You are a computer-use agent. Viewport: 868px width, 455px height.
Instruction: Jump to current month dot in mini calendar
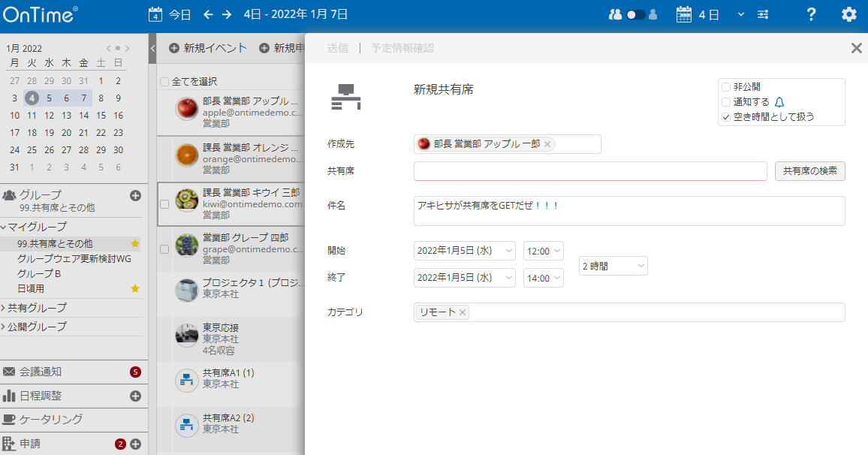point(118,48)
